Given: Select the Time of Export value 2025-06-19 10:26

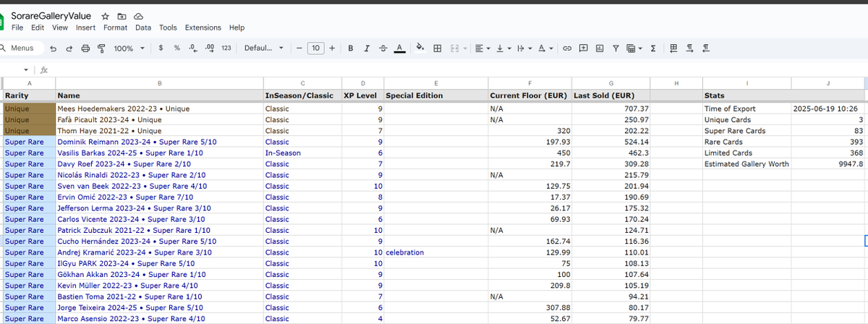Looking at the screenshot, I should tap(828, 109).
